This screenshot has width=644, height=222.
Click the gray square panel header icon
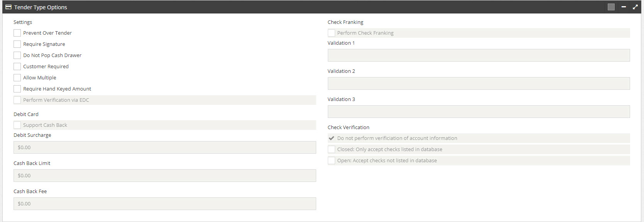click(x=611, y=7)
